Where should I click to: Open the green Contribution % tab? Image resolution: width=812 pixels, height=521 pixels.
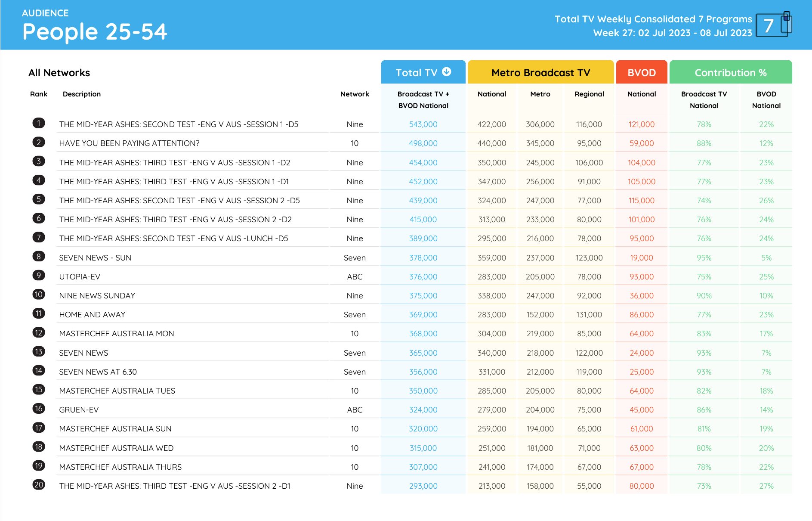[x=730, y=72]
